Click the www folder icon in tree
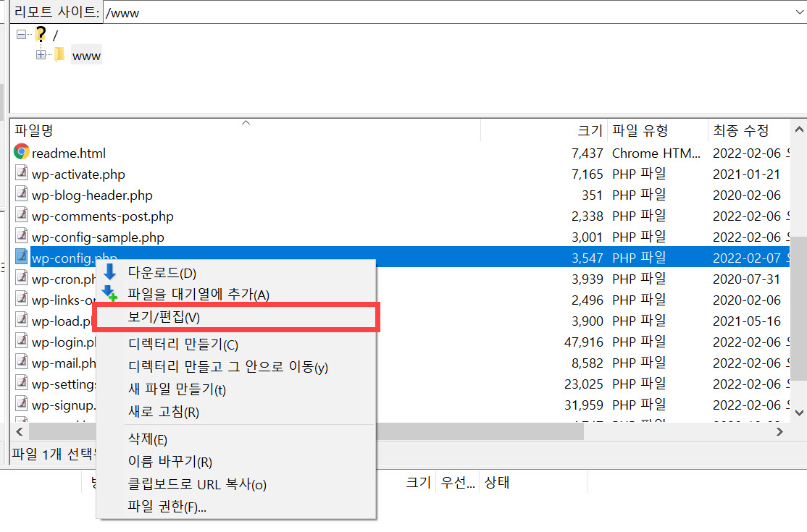Viewport: 807px width, 532px height. click(x=59, y=54)
